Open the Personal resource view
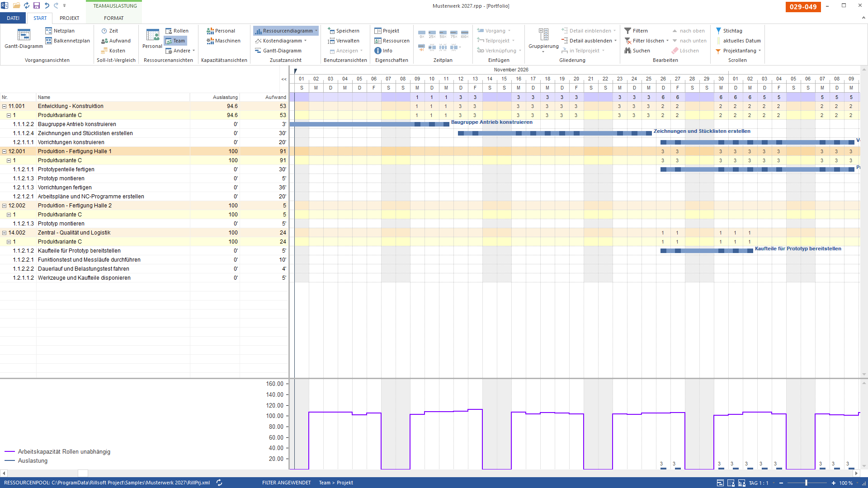This screenshot has height=488, width=868. click(x=152, y=39)
